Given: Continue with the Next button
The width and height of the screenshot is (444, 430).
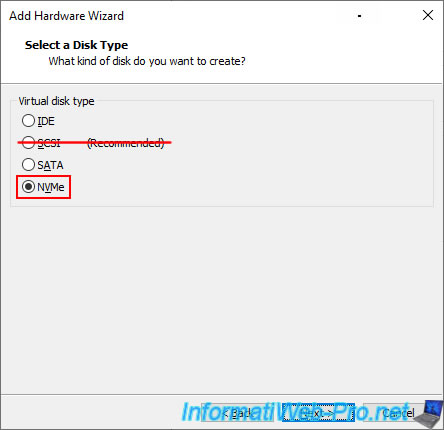Looking at the screenshot, I should coord(318,413).
